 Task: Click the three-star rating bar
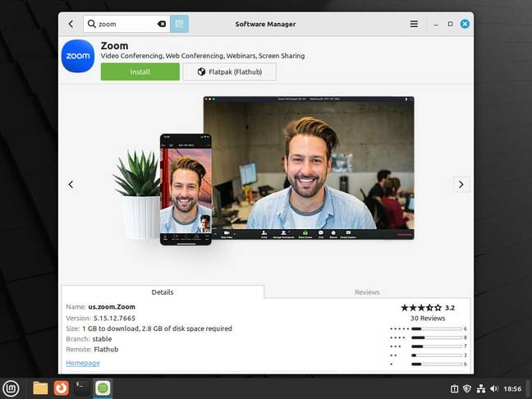437,346
